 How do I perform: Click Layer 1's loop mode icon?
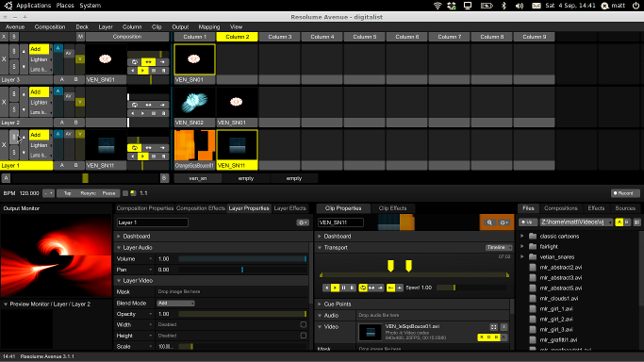[x=134, y=148]
